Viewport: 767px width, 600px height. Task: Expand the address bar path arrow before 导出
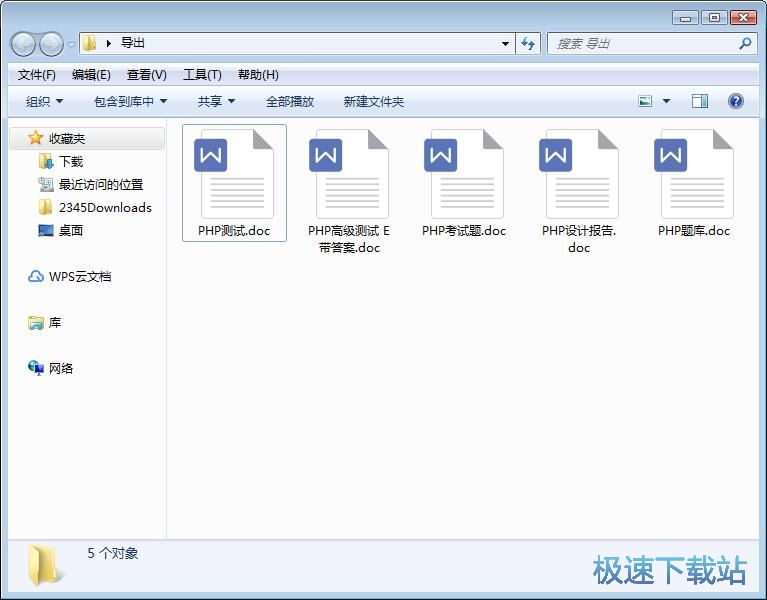click(x=109, y=44)
